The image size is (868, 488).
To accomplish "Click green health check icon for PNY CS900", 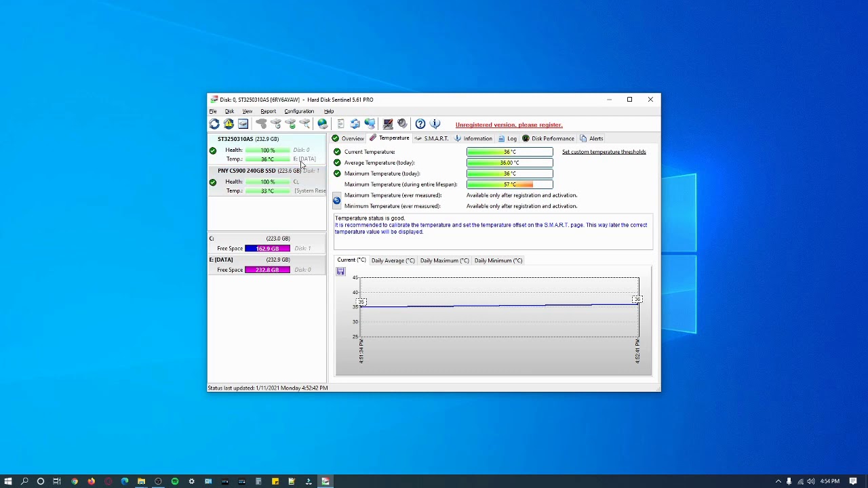I will pos(213,182).
